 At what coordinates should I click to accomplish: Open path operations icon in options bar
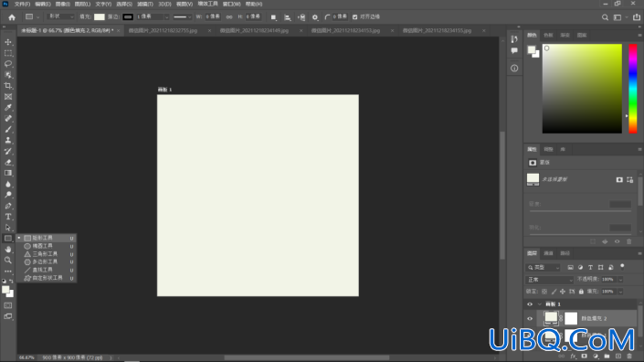(x=273, y=17)
